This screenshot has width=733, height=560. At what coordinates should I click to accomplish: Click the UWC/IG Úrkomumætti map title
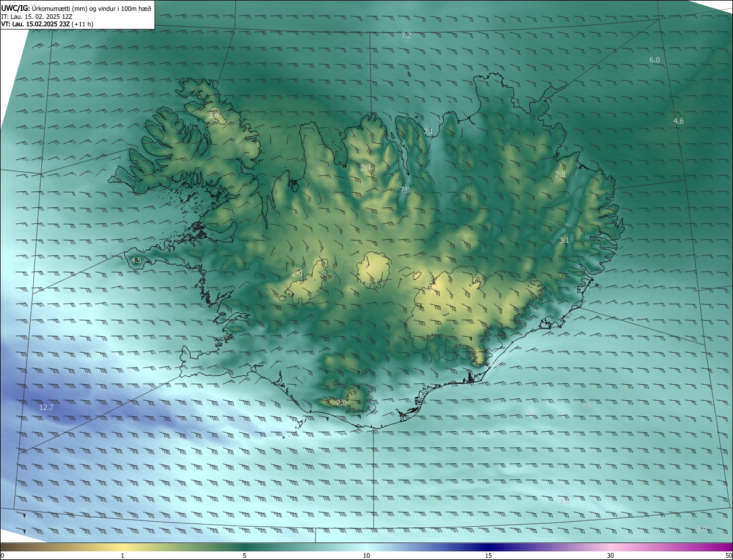tap(76, 7)
